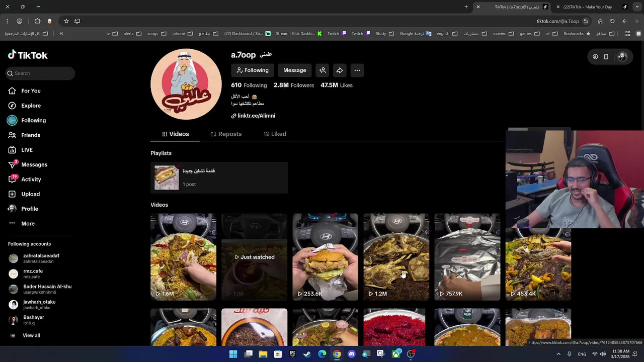Open Discord from the taskbar
Image resolution: width=644 pixels, height=362 pixels.
click(x=351, y=354)
